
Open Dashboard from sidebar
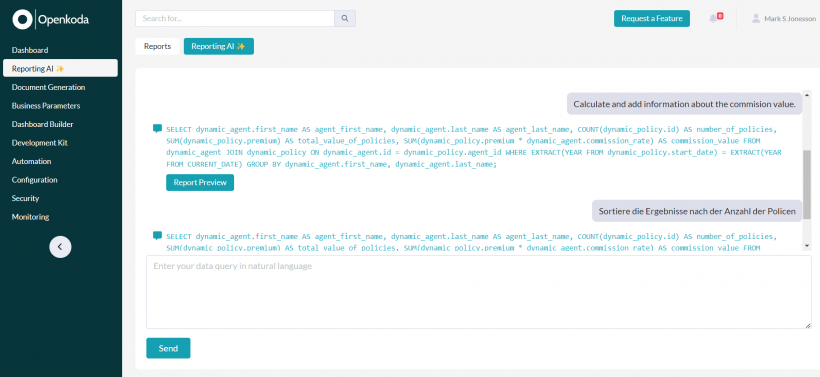pyautogui.click(x=30, y=50)
